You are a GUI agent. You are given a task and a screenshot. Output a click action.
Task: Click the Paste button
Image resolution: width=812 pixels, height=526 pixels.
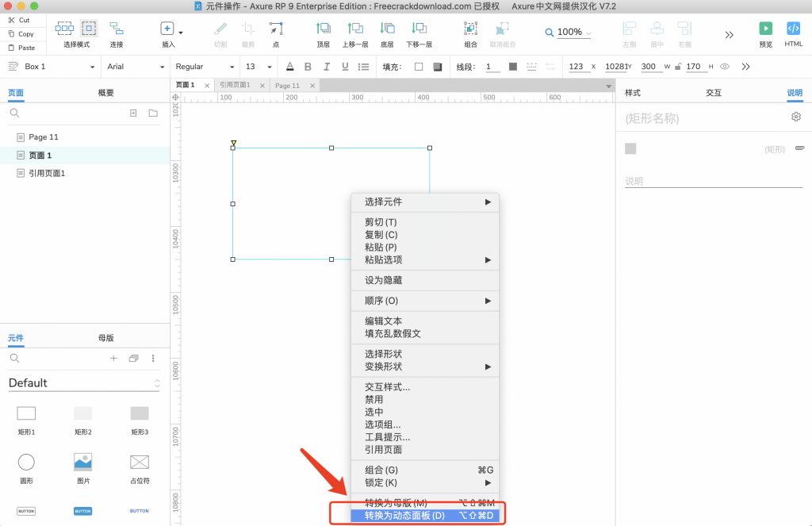[22, 48]
